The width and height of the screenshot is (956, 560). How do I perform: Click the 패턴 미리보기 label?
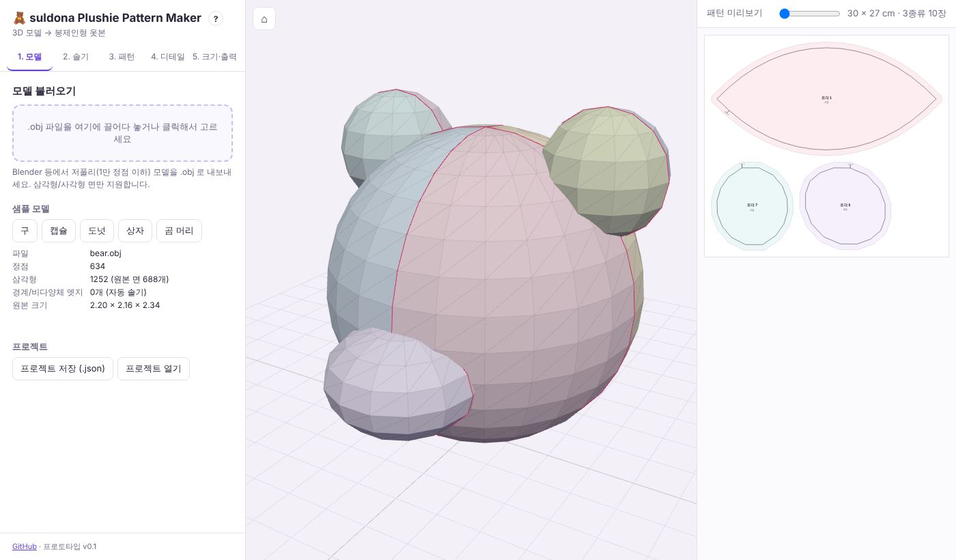pos(735,14)
